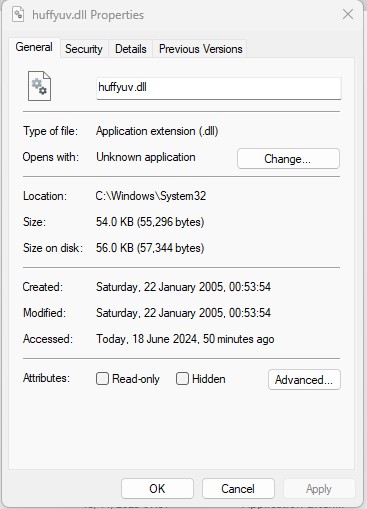Enable the Read-only attribute checkbox
The height and width of the screenshot is (509, 367).
point(102,379)
